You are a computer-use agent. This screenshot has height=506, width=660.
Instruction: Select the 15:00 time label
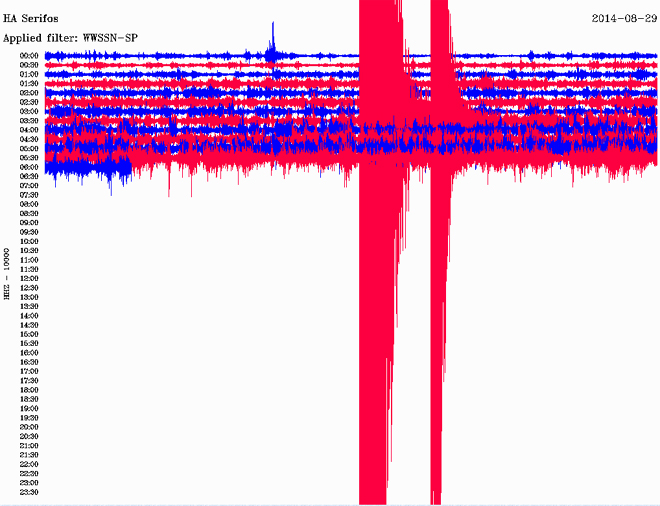[29, 335]
